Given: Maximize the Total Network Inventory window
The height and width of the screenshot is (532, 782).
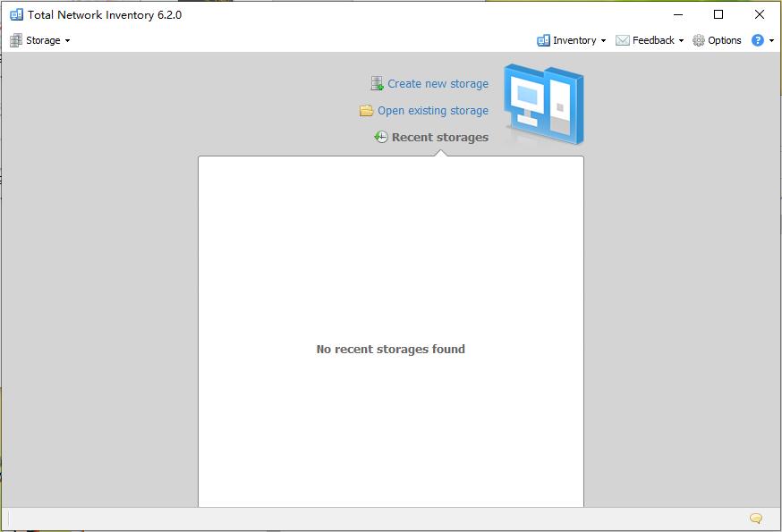Looking at the screenshot, I should [x=718, y=14].
